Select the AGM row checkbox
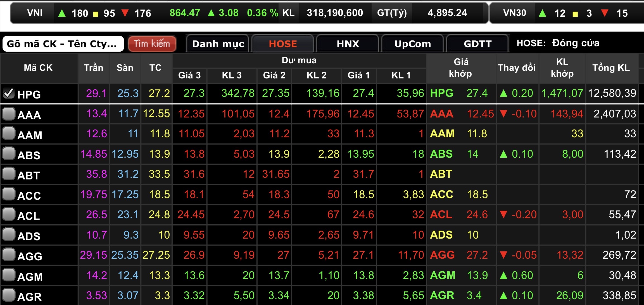Screen dimensions: 644x305 8,275
